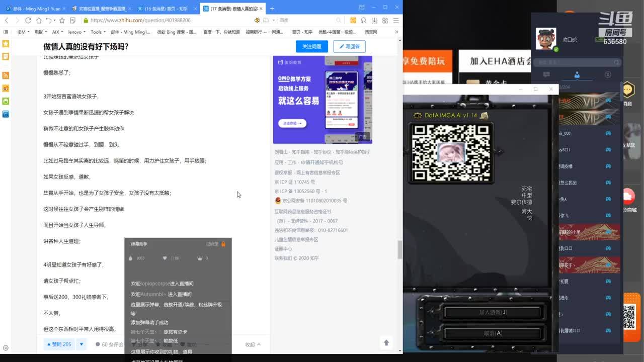Screen dimensions: 644x362
Task: Open the 60 条评论 comments link
Action: [109, 345]
